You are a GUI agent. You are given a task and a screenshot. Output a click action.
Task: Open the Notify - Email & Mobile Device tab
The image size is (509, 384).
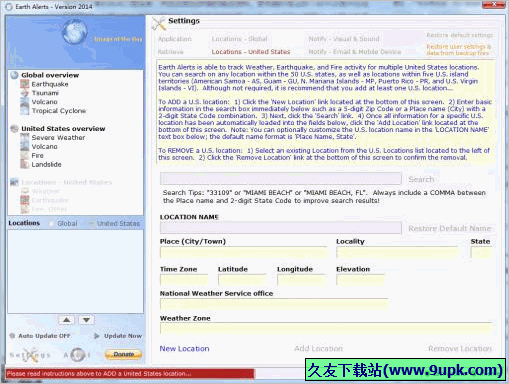(x=355, y=52)
